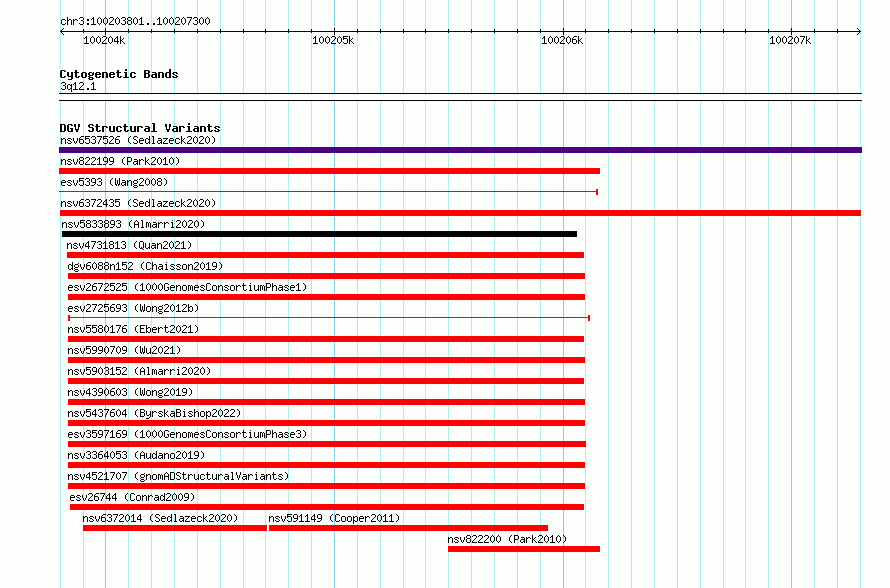
Task: Click the nsv3364053 (Audano2019) label
Action: click(x=136, y=455)
